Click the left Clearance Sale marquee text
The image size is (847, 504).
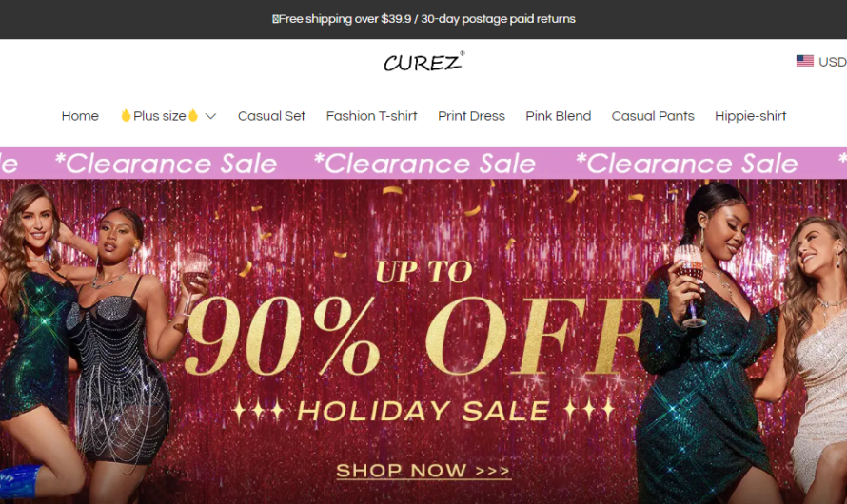(166, 164)
